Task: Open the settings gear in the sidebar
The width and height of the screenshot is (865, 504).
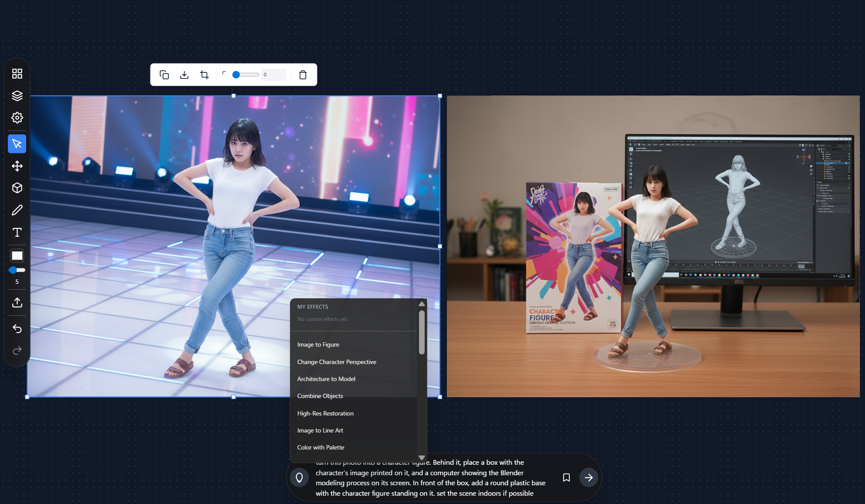Action: tap(17, 118)
